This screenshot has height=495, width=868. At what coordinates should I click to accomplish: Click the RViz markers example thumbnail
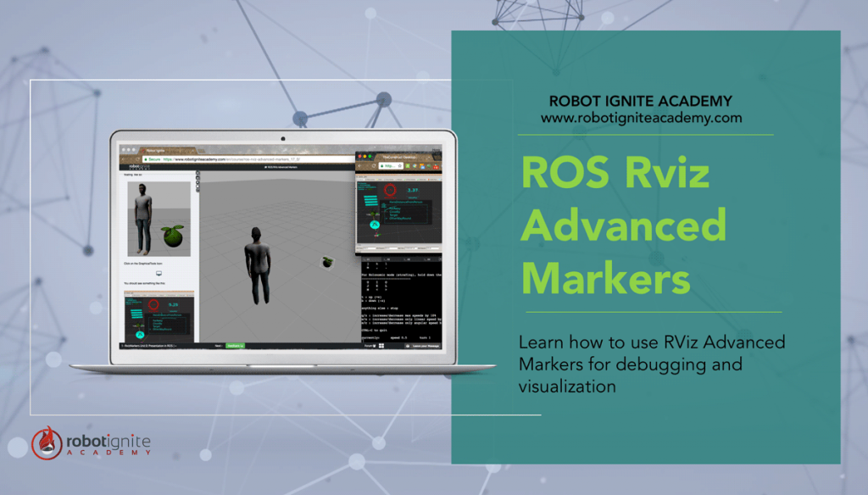(159, 314)
